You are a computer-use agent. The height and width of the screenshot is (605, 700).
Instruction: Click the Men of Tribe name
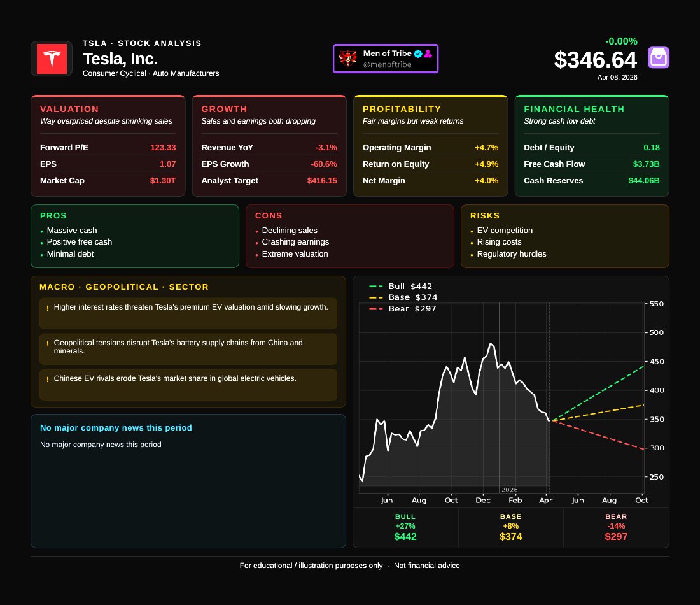(387, 53)
